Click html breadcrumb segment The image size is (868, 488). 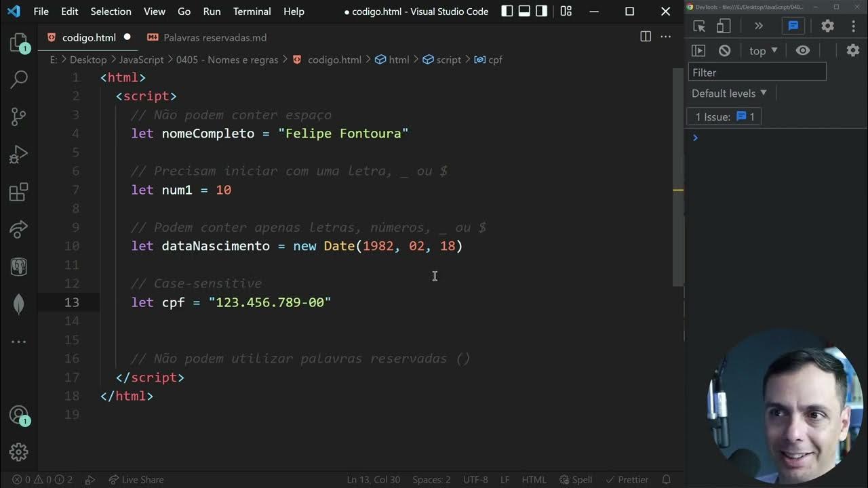393,60
